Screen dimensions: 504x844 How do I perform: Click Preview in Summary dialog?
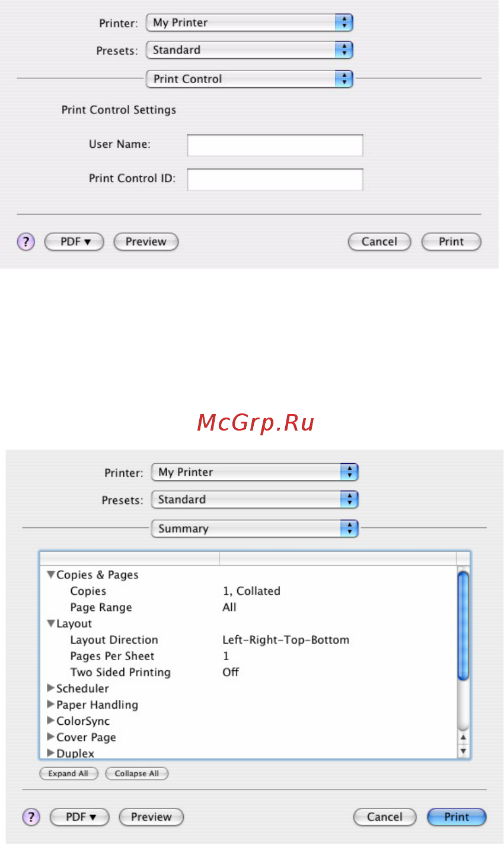[x=151, y=817]
